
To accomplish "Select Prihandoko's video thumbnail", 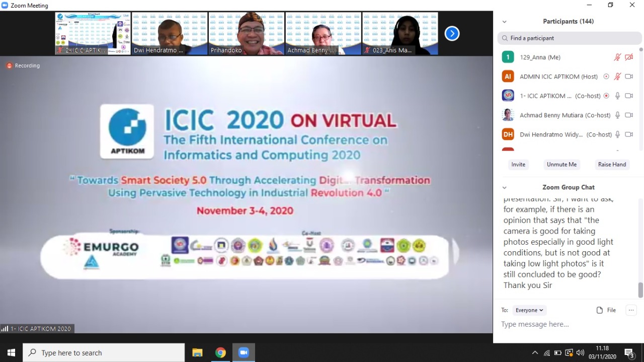I will 247,34.
